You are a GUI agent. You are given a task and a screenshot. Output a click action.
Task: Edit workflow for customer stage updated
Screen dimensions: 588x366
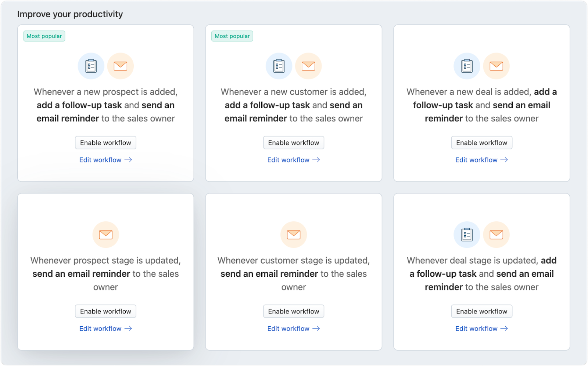point(294,328)
